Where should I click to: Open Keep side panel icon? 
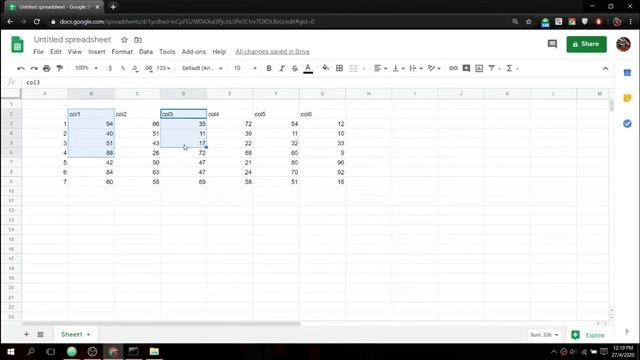click(x=627, y=98)
